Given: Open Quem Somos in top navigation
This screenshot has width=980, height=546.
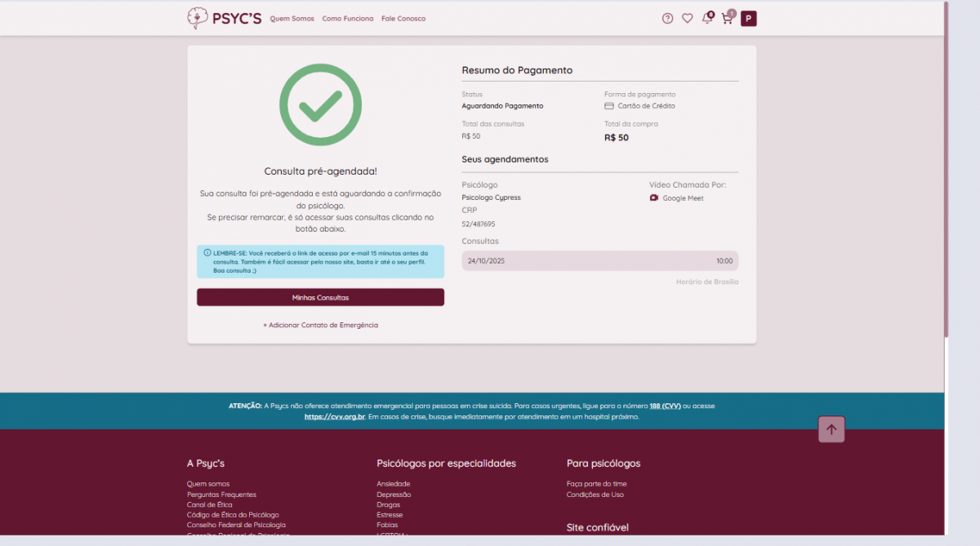Looking at the screenshot, I should click(x=292, y=19).
